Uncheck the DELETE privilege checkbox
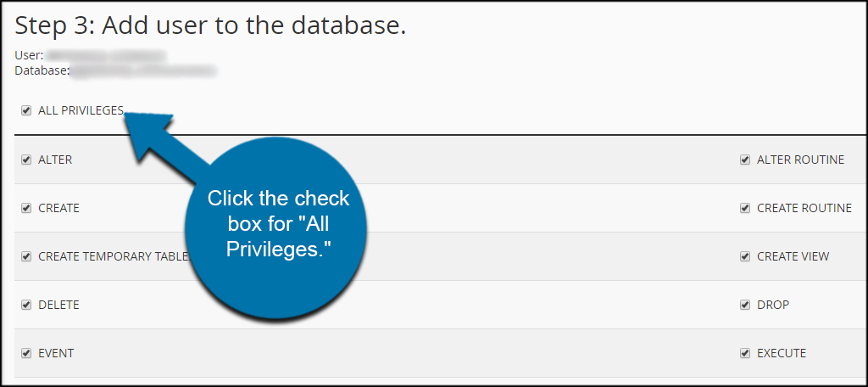This screenshot has height=387, width=868. (26, 305)
